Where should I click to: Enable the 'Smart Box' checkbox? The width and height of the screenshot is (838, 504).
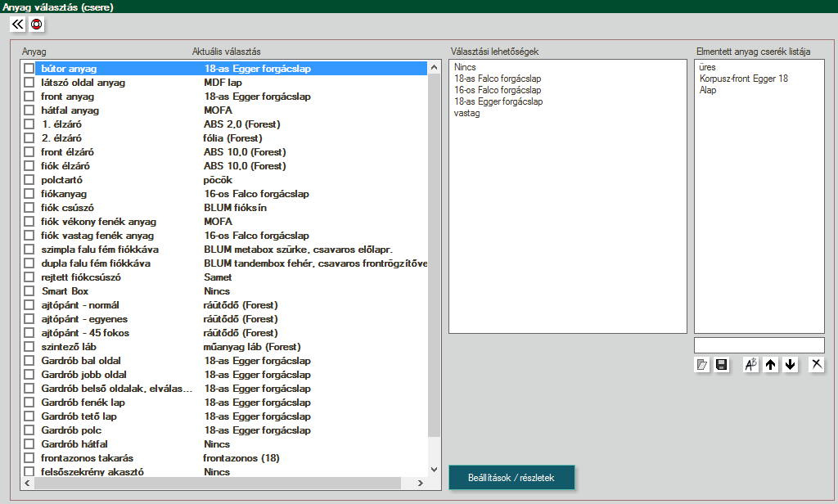pyautogui.click(x=29, y=291)
